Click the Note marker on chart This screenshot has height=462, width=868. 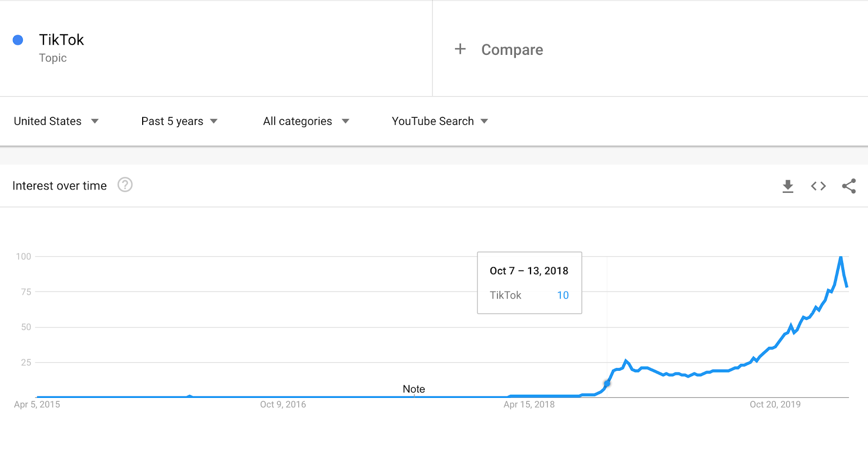tap(414, 389)
